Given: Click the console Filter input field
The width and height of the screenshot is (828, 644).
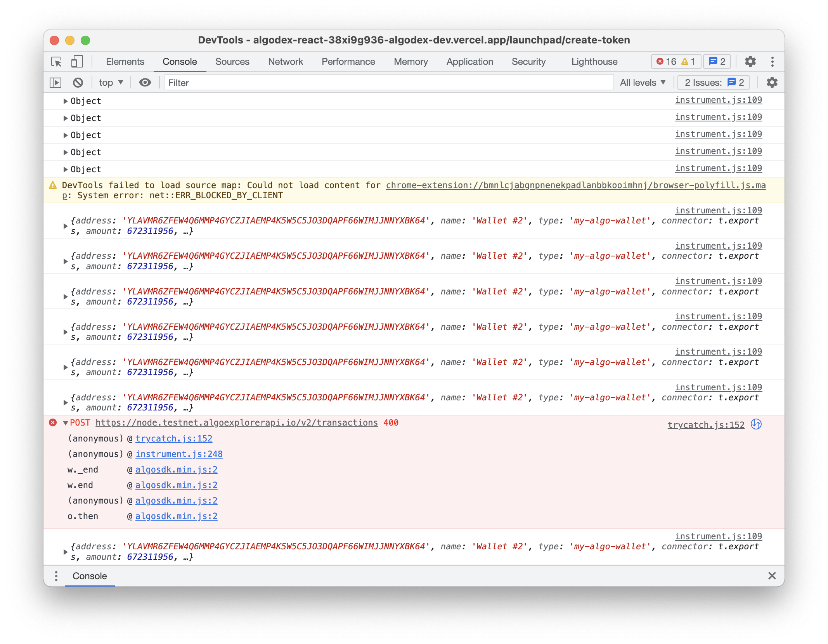Looking at the screenshot, I should tap(388, 83).
